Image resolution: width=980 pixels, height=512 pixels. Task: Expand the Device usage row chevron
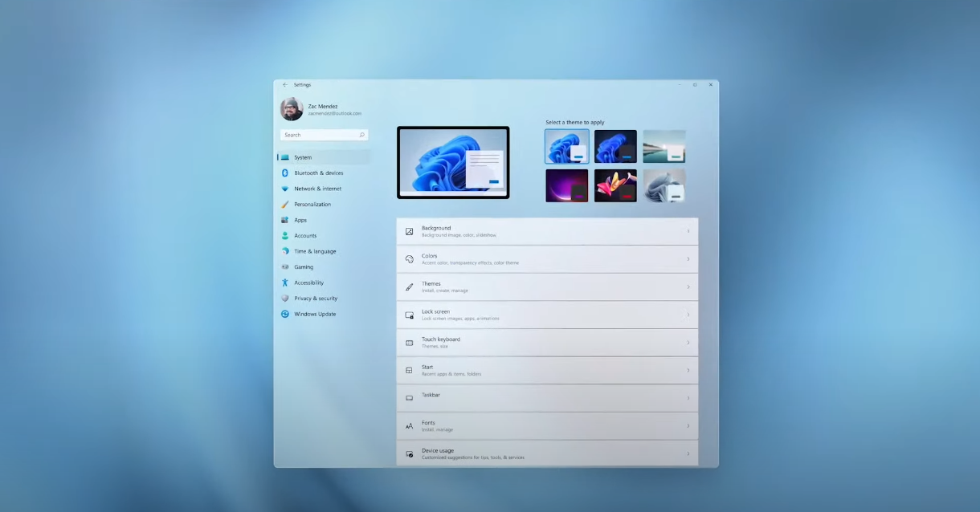coord(688,454)
